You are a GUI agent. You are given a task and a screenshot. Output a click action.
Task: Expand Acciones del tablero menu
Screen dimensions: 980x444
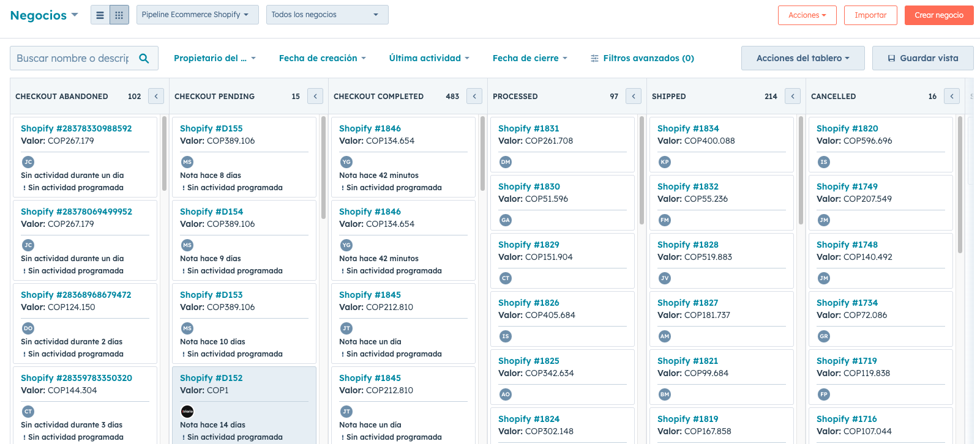click(x=802, y=58)
